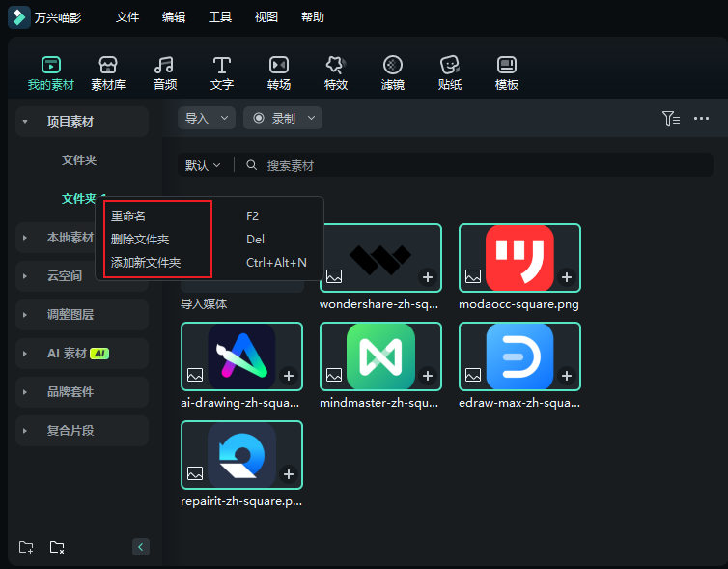Open the three-dots more options menu

(x=701, y=119)
